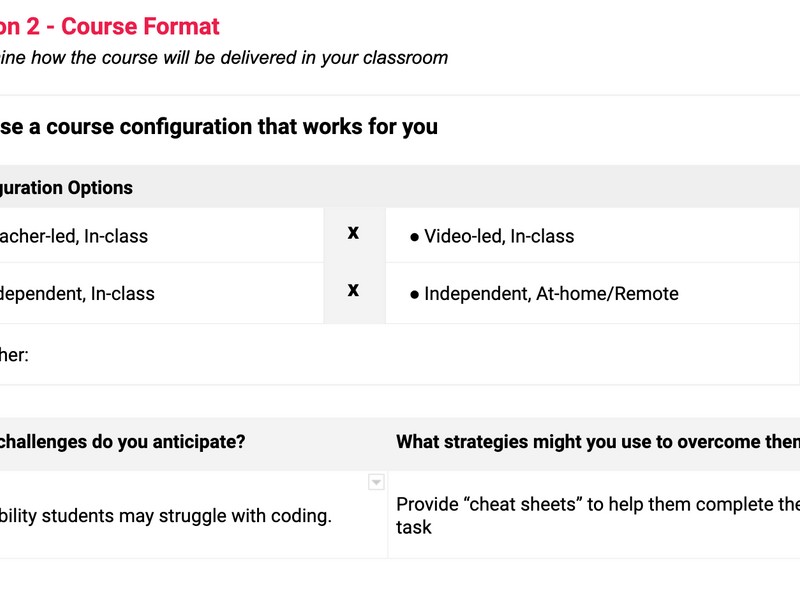800x600 pixels.
Task: Click the independent, In-class option cell
Action: point(161,293)
